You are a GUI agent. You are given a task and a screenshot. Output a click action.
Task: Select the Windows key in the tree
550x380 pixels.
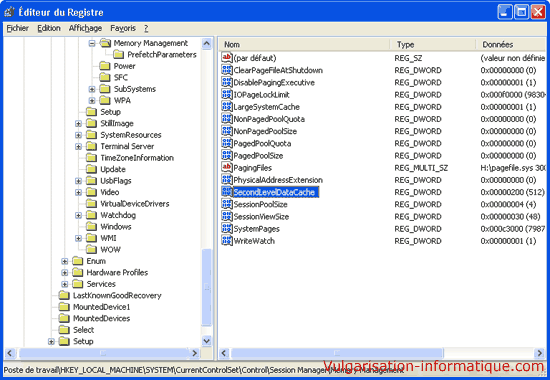(116, 227)
